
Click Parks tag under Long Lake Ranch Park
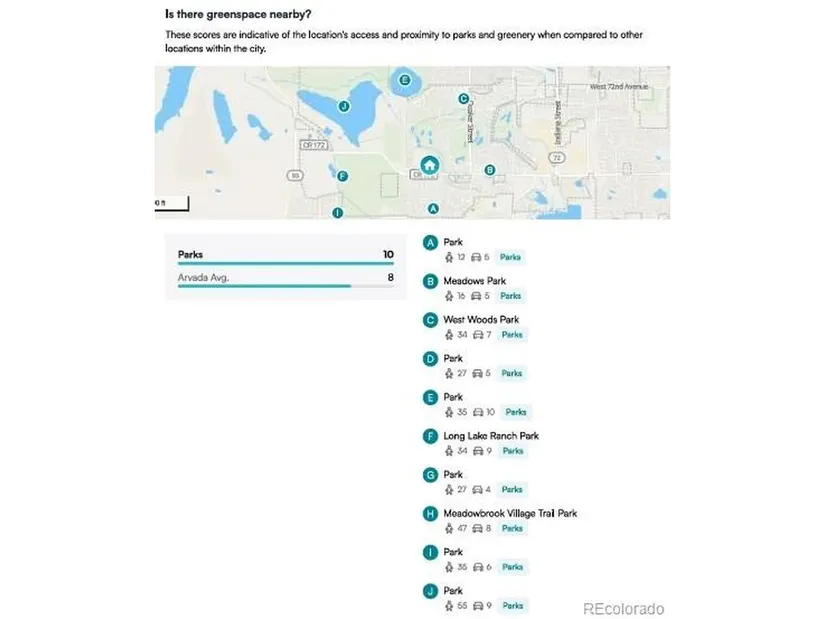point(512,451)
